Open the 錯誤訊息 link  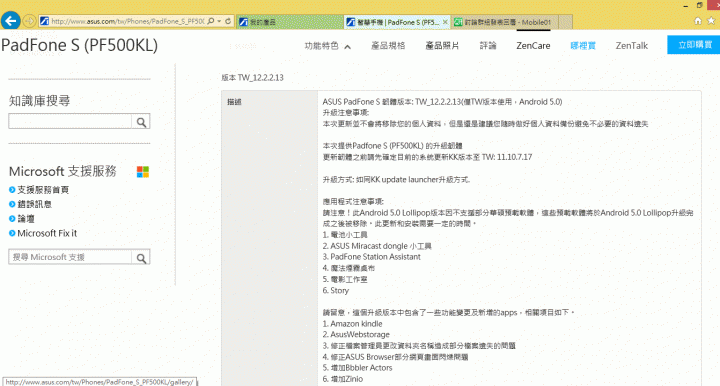pyautogui.click(x=34, y=204)
